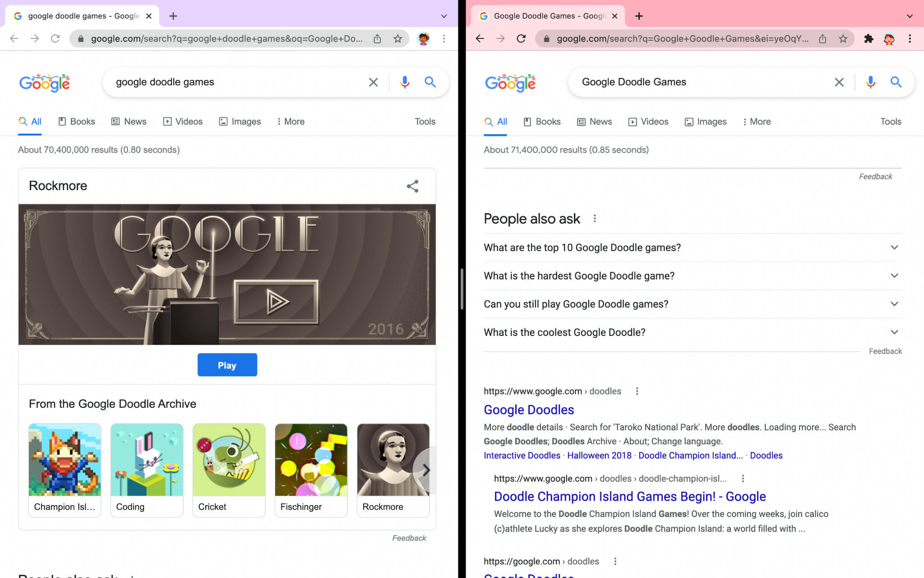This screenshot has height=578, width=924.
Task: Click the share icon on Rockmore doodle card
Action: (412, 186)
